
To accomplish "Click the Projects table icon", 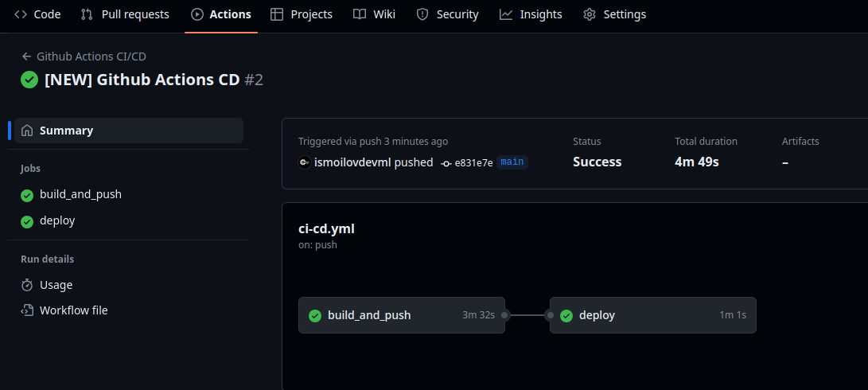I will 277,14.
